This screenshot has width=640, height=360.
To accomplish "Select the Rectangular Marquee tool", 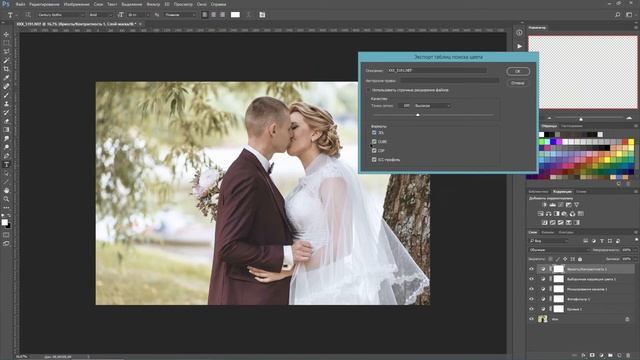I will tap(6, 43).
